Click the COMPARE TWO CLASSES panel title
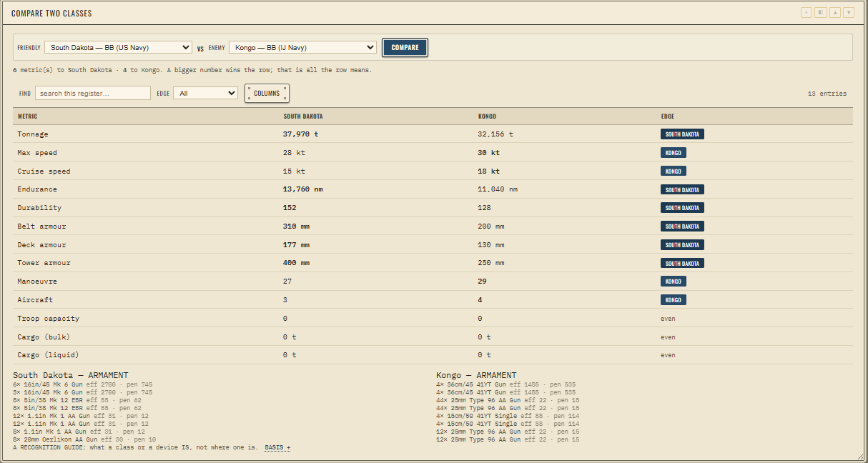 click(51, 13)
